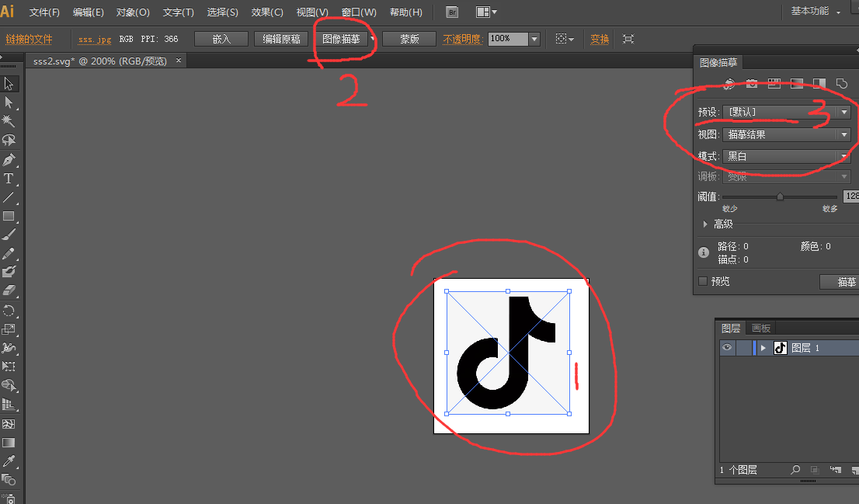This screenshot has width=859, height=504.
Task: Open the 效果(C) menu
Action: (267, 12)
